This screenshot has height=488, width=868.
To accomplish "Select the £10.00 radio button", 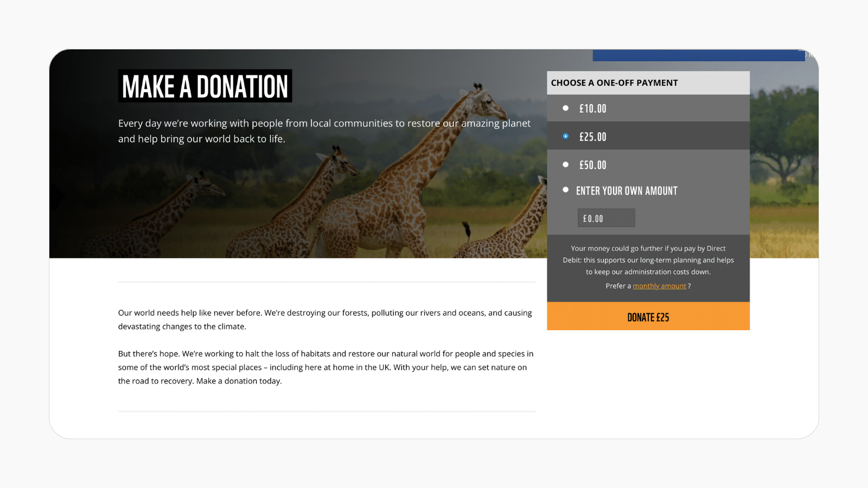I will pos(565,108).
